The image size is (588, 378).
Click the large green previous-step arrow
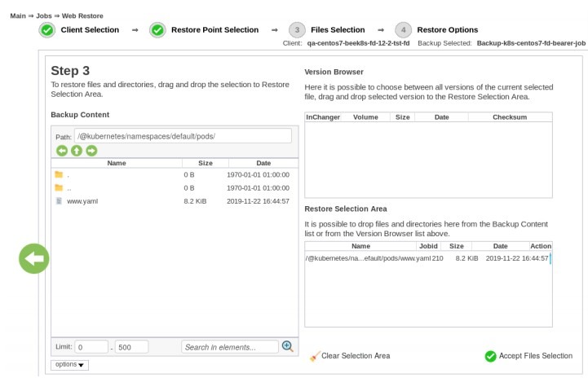pos(34,258)
